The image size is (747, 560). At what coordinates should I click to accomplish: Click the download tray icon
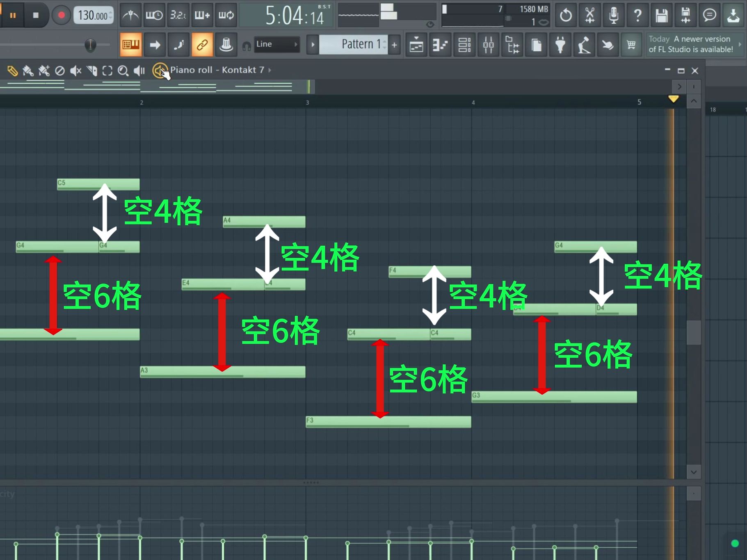pyautogui.click(x=733, y=15)
